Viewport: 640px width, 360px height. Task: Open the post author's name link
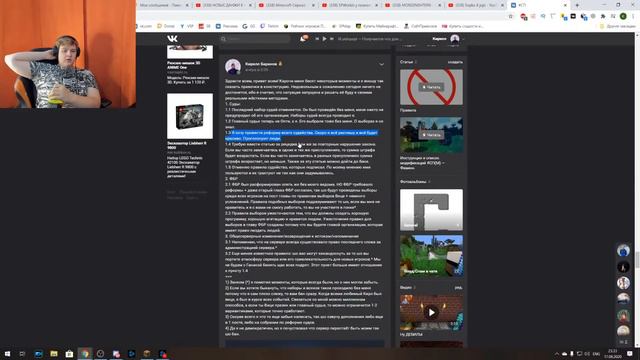pyautogui.click(x=261, y=64)
